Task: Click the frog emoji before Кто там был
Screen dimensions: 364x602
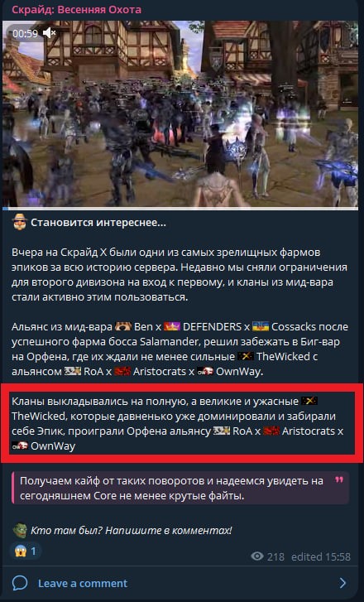Action: pos(20,530)
